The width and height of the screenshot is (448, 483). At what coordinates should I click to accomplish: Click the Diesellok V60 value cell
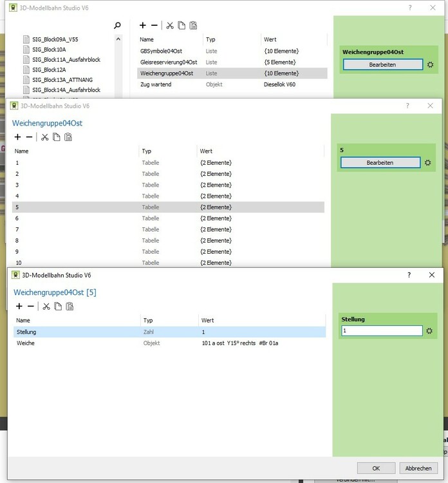coord(279,84)
